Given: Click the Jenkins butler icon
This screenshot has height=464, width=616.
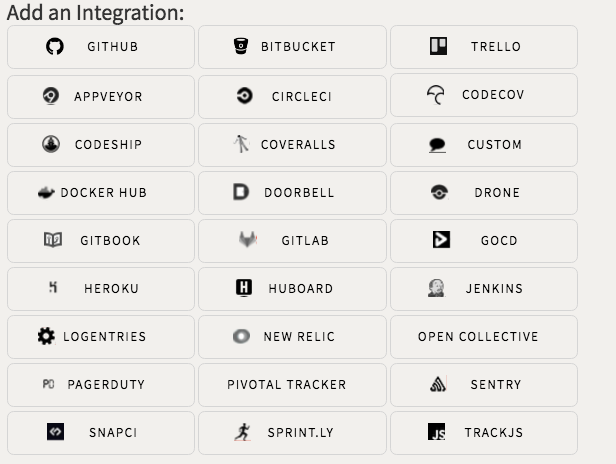Looking at the screenshot, I should [x=436, y=288].
